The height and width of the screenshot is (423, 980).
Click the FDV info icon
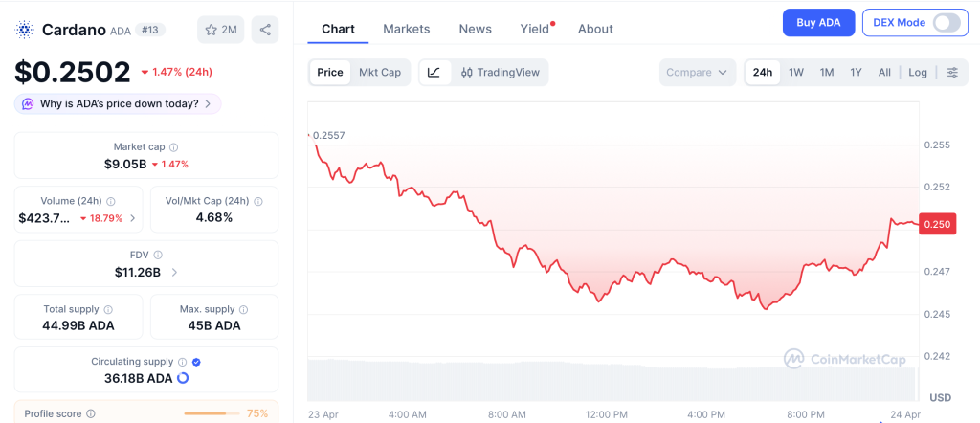pyautogui.click(x=158, y=256)
